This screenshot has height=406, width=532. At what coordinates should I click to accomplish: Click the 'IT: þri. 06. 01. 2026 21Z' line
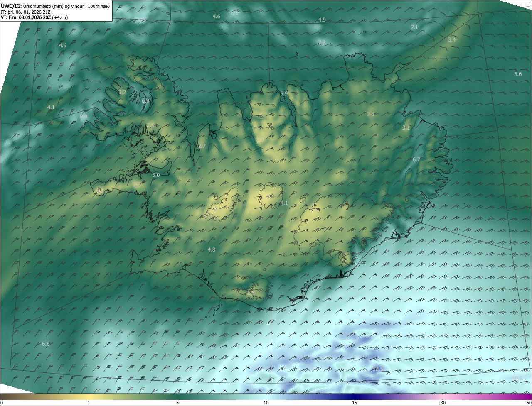26,12
